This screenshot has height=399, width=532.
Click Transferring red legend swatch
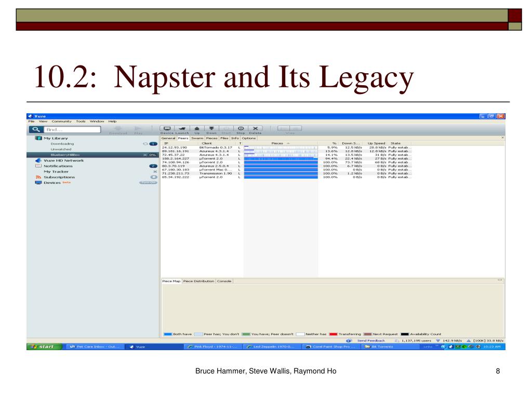(333, 334)
